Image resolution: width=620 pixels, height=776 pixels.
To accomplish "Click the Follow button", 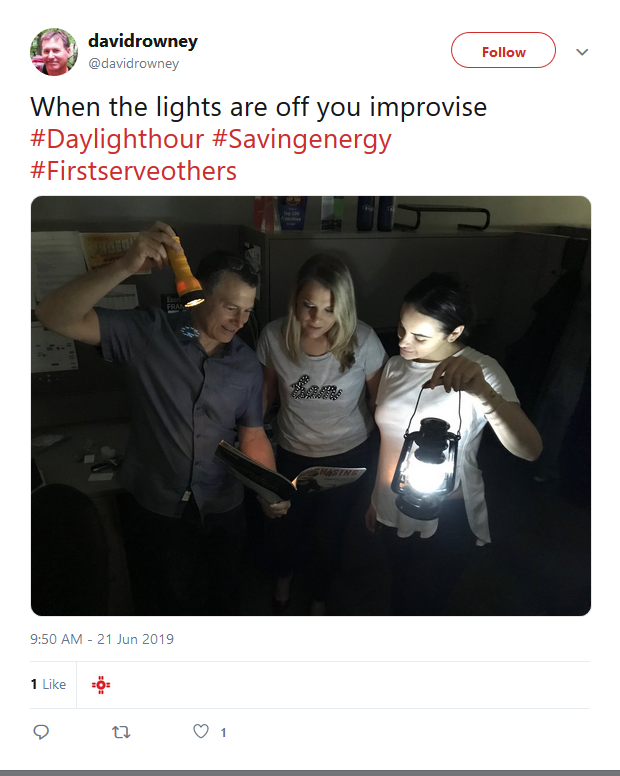I will (503, 50).
